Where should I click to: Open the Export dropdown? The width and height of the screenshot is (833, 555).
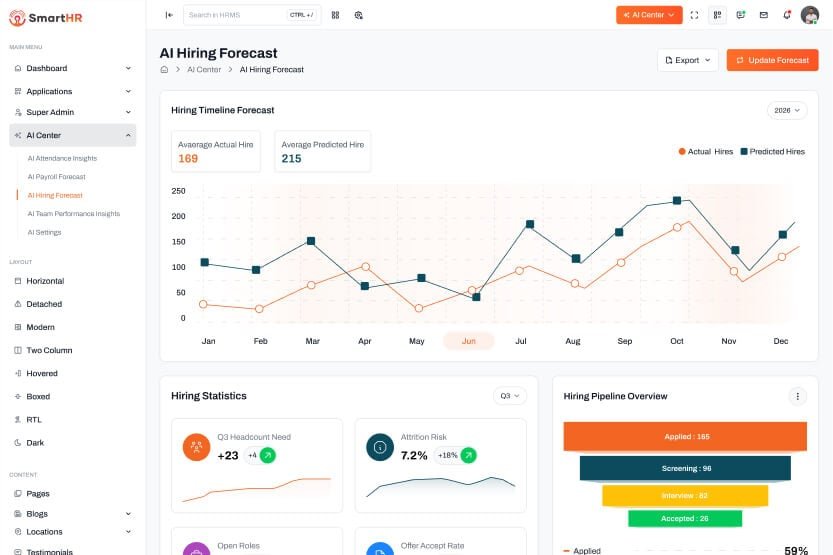[687, 60]
